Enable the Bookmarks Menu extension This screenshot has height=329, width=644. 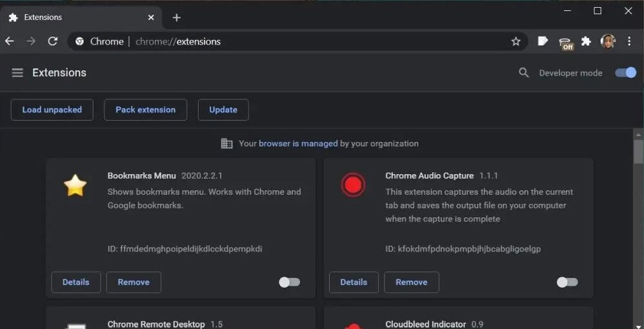(289, 282)
